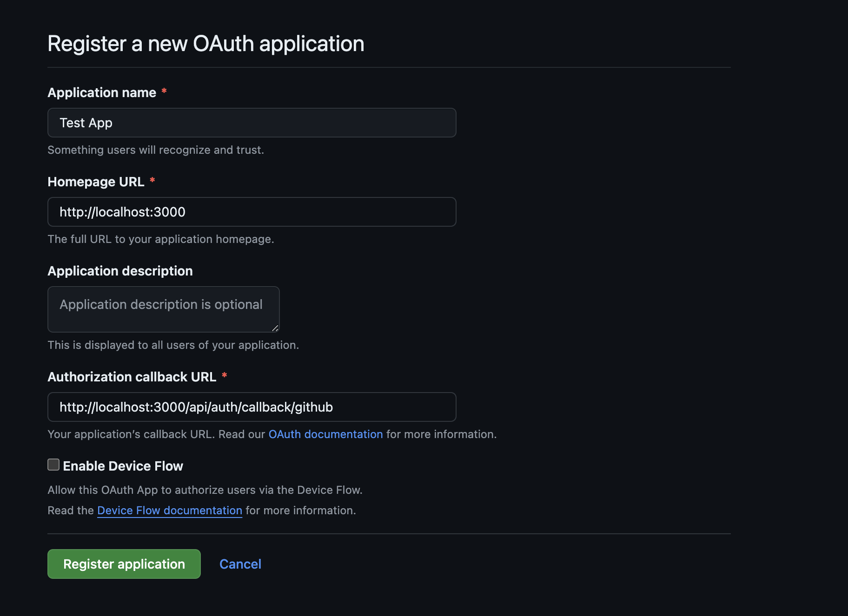Focus the Homepage URL text box
This screenshot has height=616, width=848.
coord(252,212)
